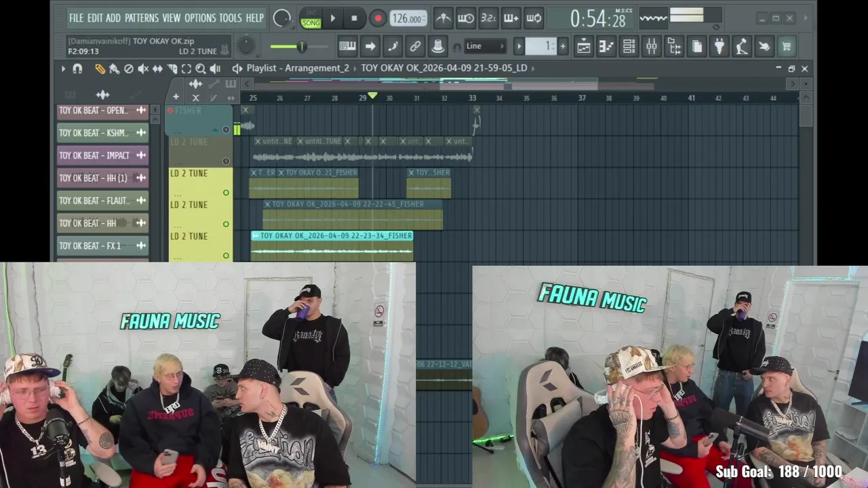This screenshot has width=868, height=488.
Task: Open the TOOLS menu
Action: (x=231, y=18)
